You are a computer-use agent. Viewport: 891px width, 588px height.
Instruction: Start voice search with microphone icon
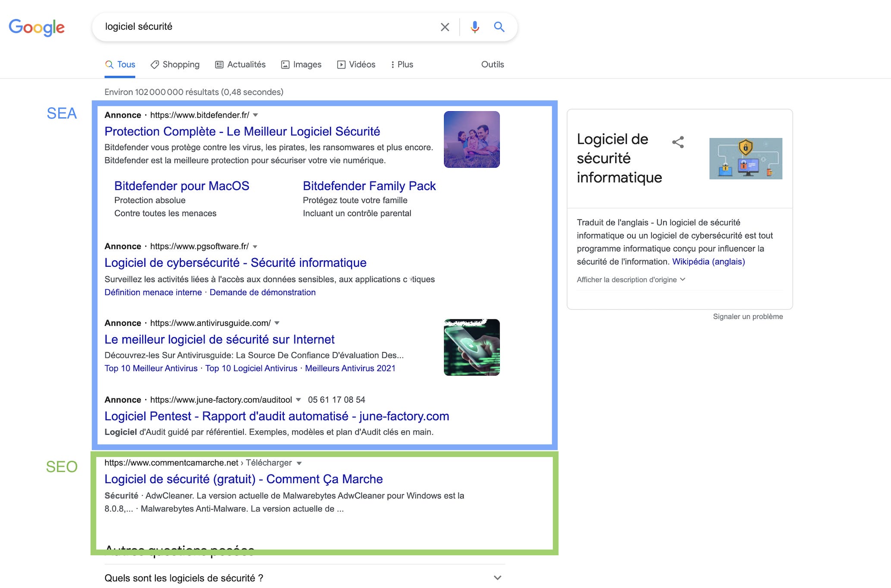click(x=475, y=27)
